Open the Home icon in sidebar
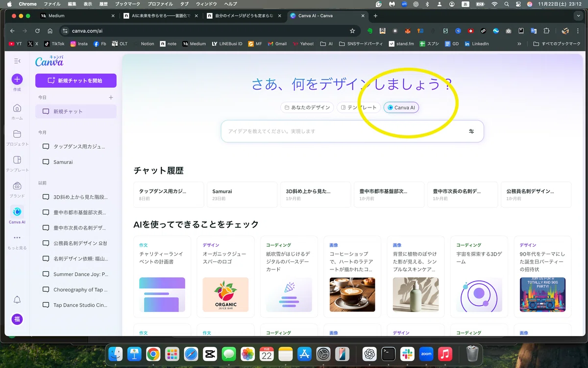This screenshot has height=368, width=588. 17,108
